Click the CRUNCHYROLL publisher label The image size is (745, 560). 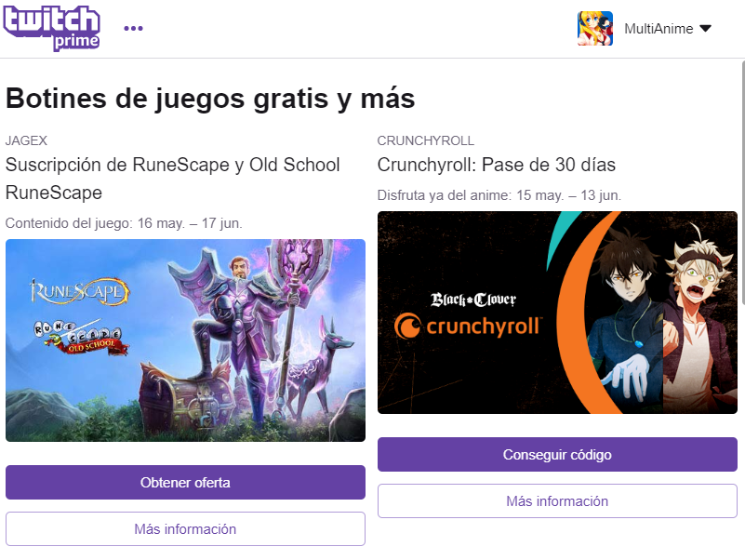pos(426,140)
